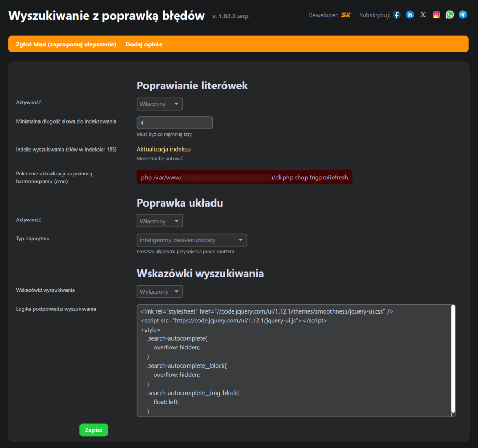Open the 'Inteligentny dwukierunkowy' algorithm type dropdown

pos(191,240)
